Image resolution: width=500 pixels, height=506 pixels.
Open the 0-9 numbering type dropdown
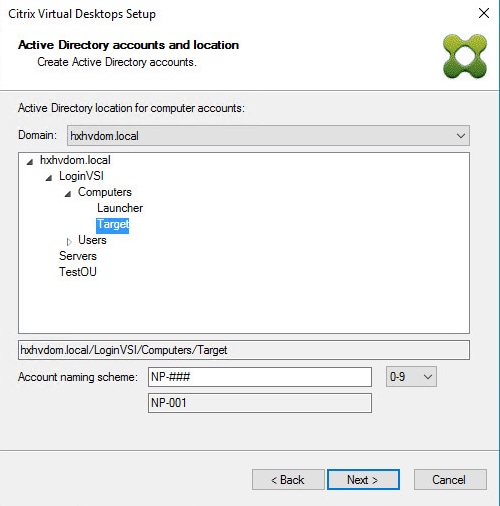click(411, 377)
